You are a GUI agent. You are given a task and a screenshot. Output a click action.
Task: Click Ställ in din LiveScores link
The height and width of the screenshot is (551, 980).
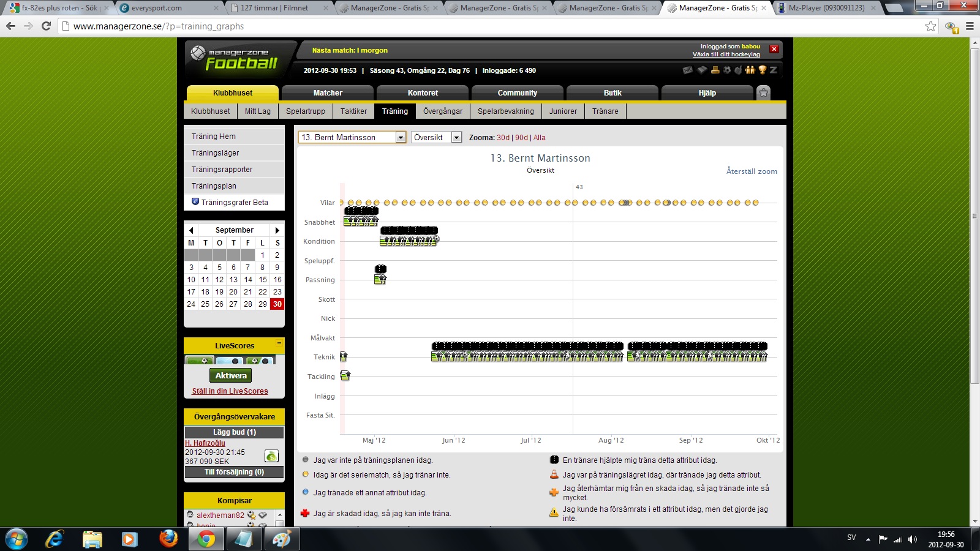coord(230,391)
